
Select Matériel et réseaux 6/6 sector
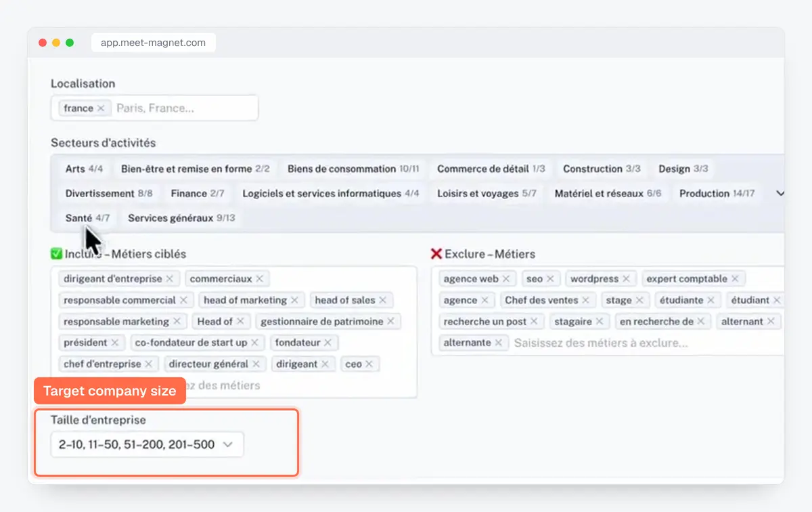pyautogui.click(x=608, y=194)
